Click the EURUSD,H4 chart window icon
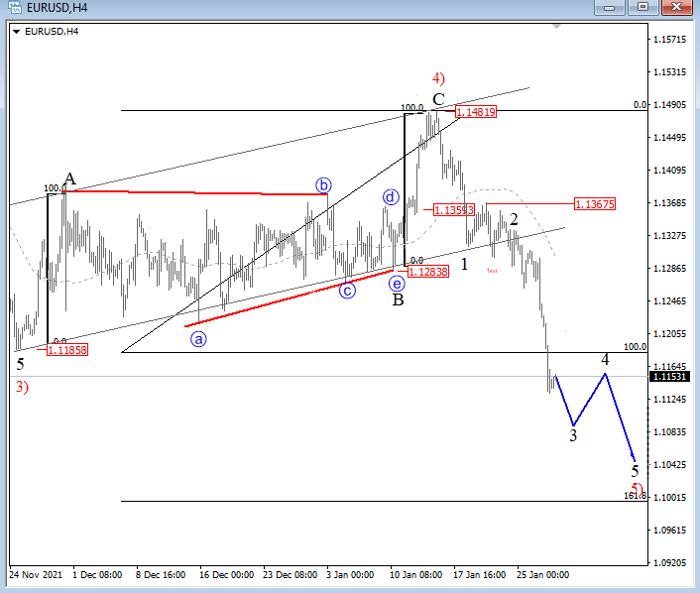Image resolution: width=700 pixels, height=593 pixels. tap(15, 7)
